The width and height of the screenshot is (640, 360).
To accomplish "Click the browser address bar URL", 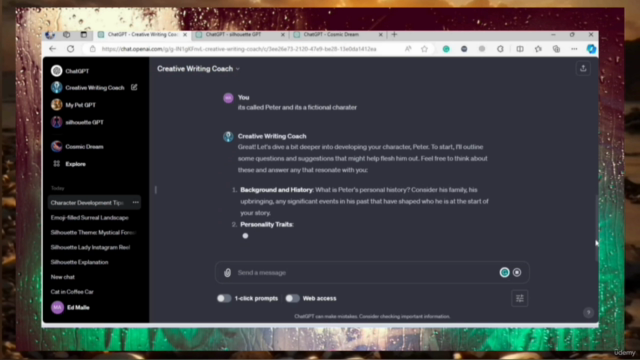I will [x=239, y=49].
